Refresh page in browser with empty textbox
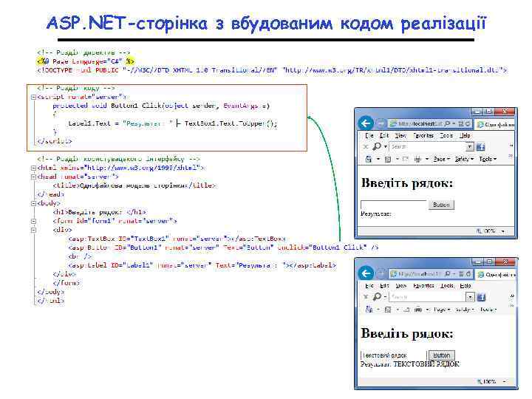Viewport: 532px width, 399px height. coord(468,124)
